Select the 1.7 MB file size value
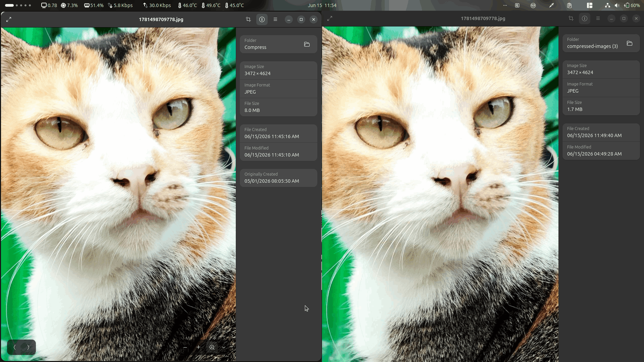This screenshot has height=362, width=644. click(x=575, y=109)
